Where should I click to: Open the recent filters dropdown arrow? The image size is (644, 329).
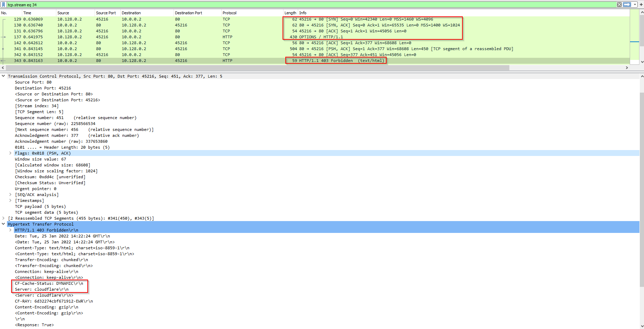pyautogui.click(x=635, y=5)
